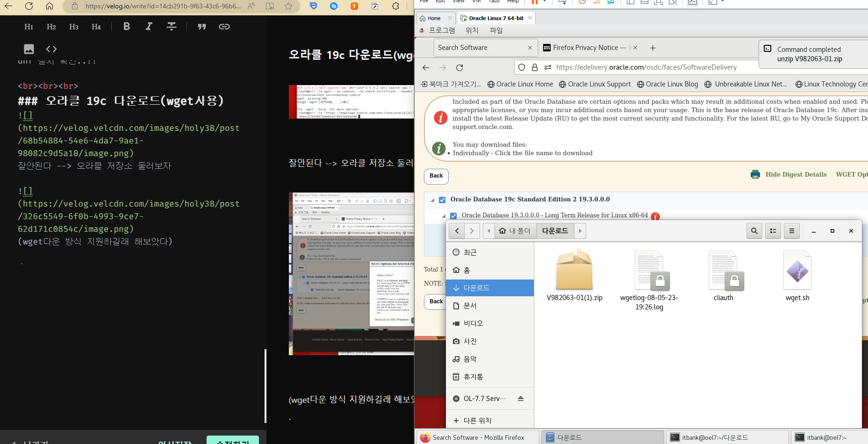
Task: Open 파일 menu in Oracle Linux desktop
Action: click(x=496, y=30)
